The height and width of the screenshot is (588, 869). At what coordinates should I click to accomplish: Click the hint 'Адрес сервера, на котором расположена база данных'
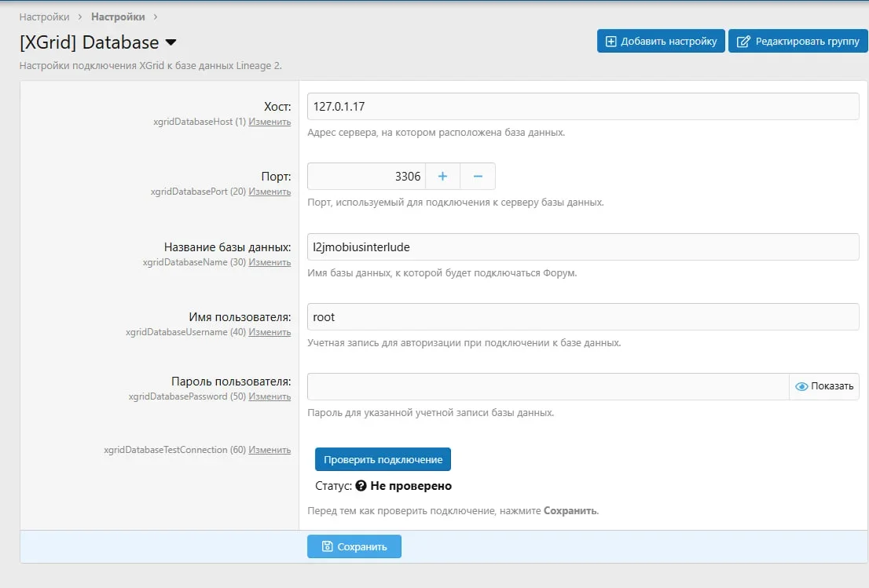pyautogui.click(x=436, y=133)
